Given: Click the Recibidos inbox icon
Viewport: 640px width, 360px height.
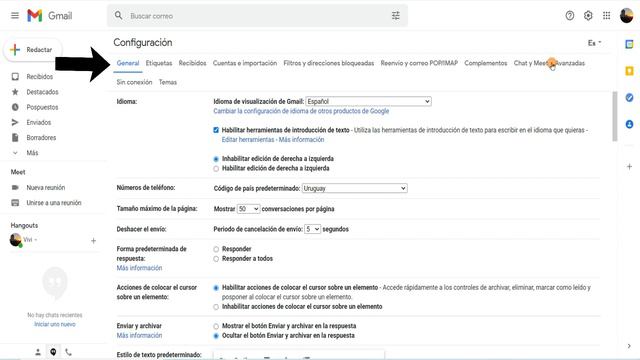Looking at the screenshot, I should click(x=15, y=77).
